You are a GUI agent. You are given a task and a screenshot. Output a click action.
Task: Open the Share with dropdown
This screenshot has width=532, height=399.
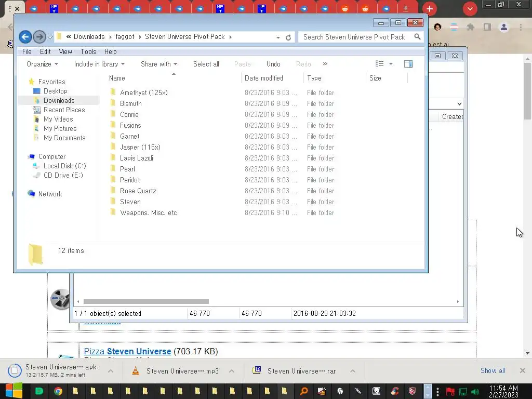(159, 64)
